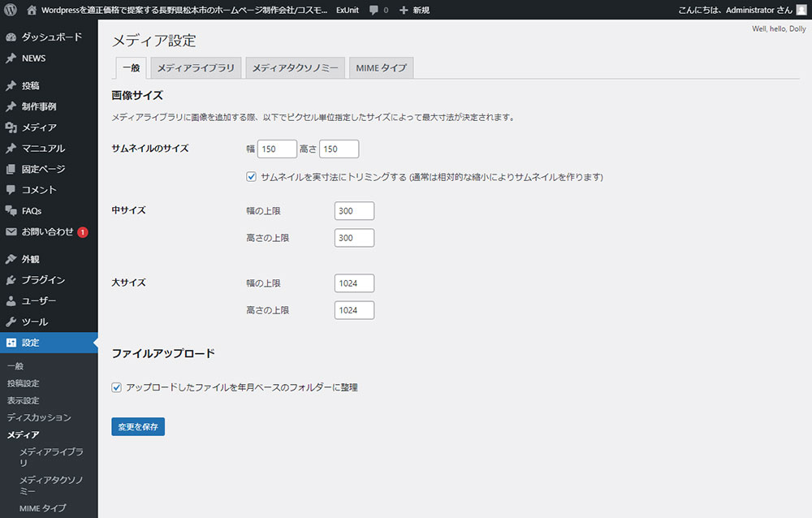Open the メディア library menu icon

[x=11, y=127]
